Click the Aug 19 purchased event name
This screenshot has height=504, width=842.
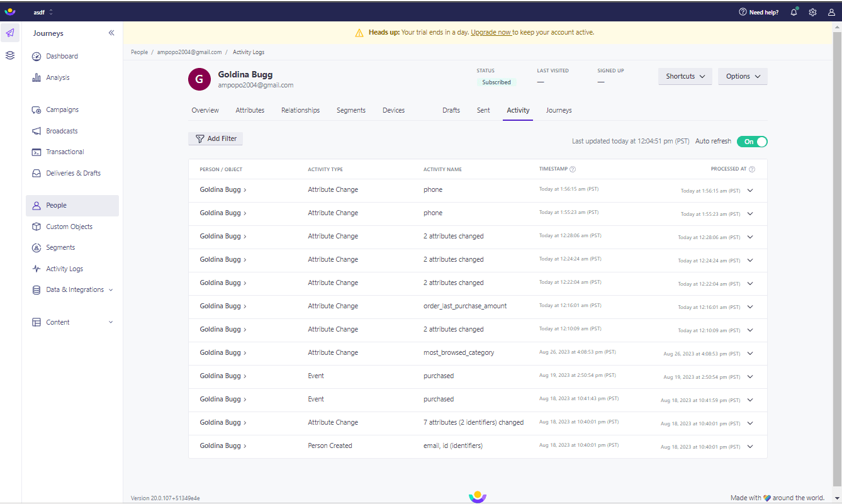(439, 376)
